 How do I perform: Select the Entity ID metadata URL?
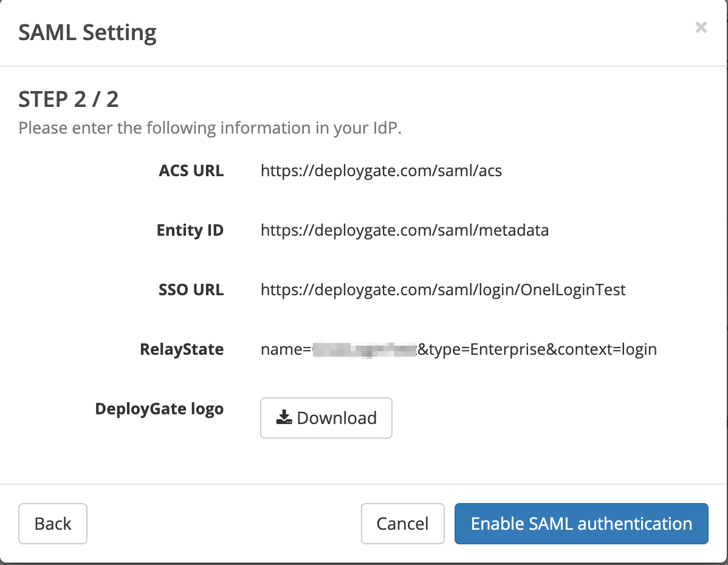click(x=405, y=230)
